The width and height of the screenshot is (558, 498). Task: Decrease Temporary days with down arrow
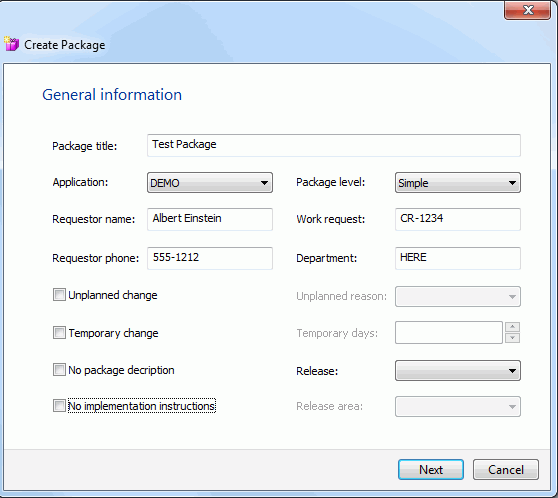point(512,338)
